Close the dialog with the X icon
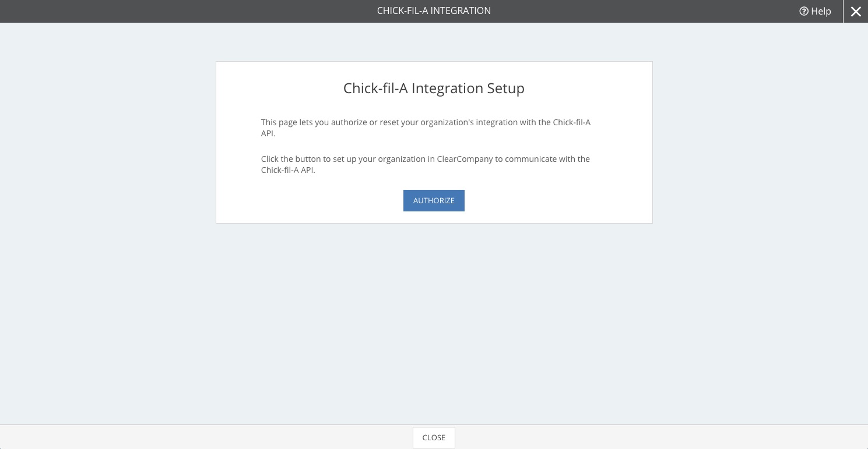This screenshot has height=449, width=868. click(x=855, y=11)
